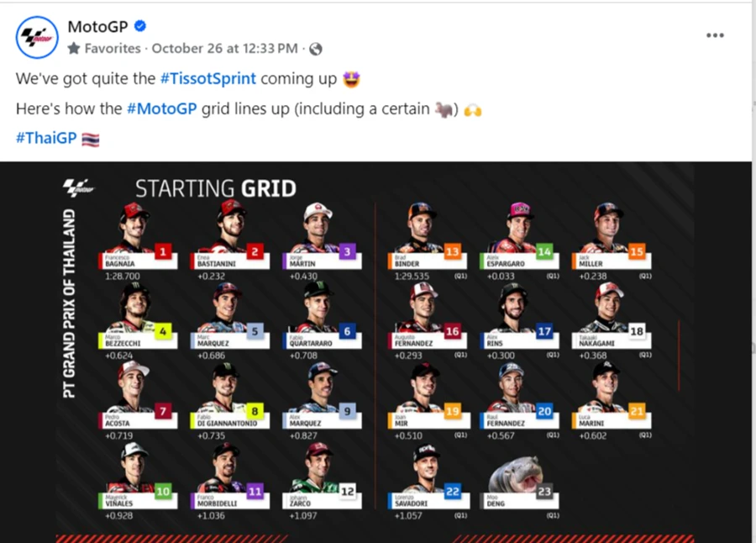Click the Starting Grid heading
The height and width of the screenshot is (543, 756).
216,188
